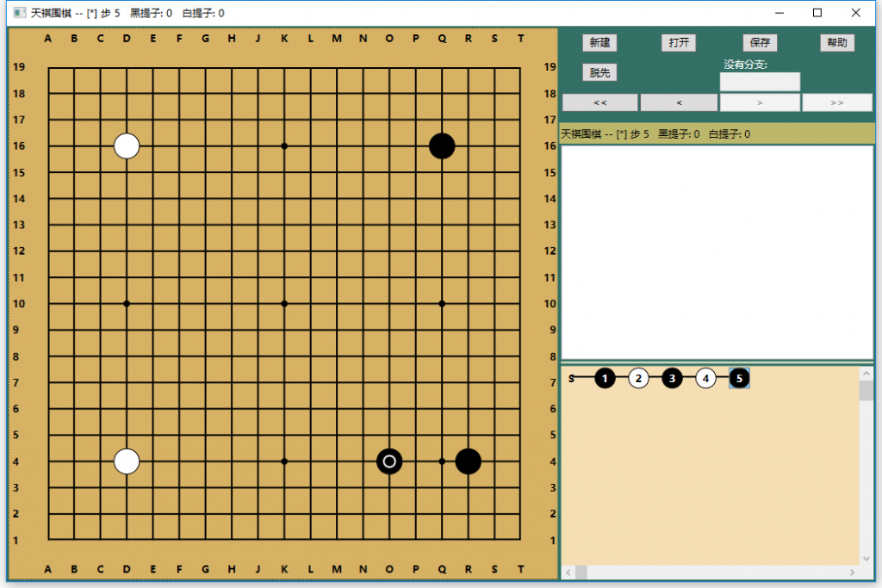Click the 新建 (New) button
Image resolution: width=882 pixels, height=588 pixels.
[599, 43]
